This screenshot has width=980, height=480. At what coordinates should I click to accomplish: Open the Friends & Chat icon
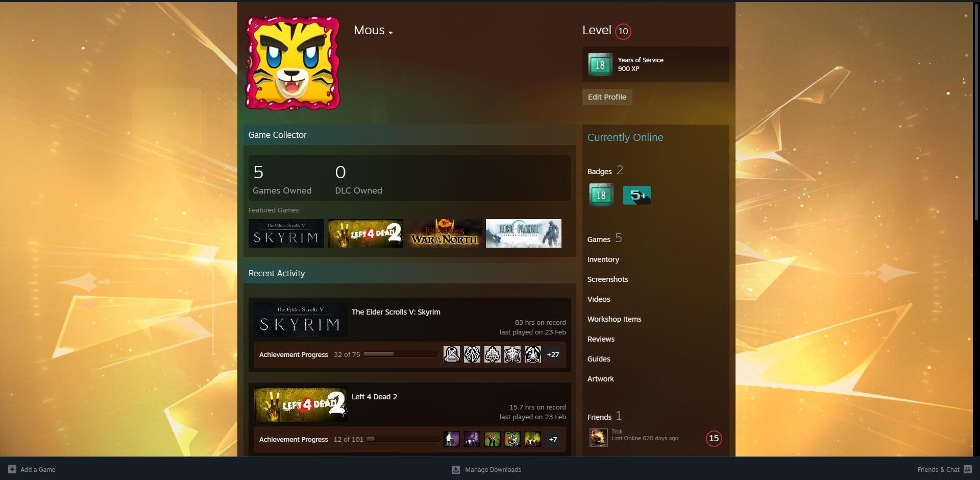click(x=968, y=469)
